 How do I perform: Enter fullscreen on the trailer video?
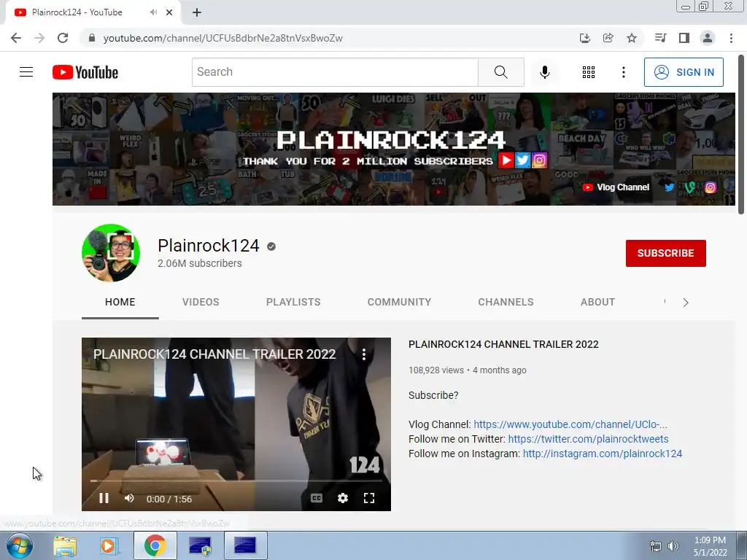[368, 498]
